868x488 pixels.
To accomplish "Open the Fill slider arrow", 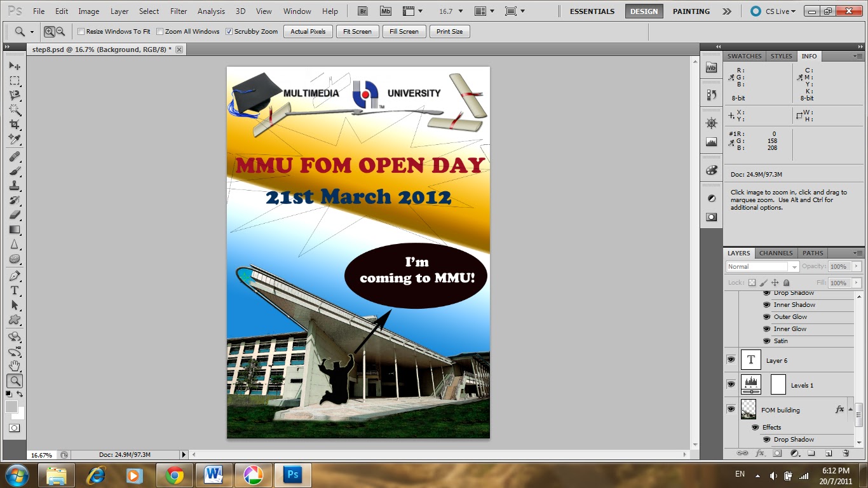I will click(856, 283).
